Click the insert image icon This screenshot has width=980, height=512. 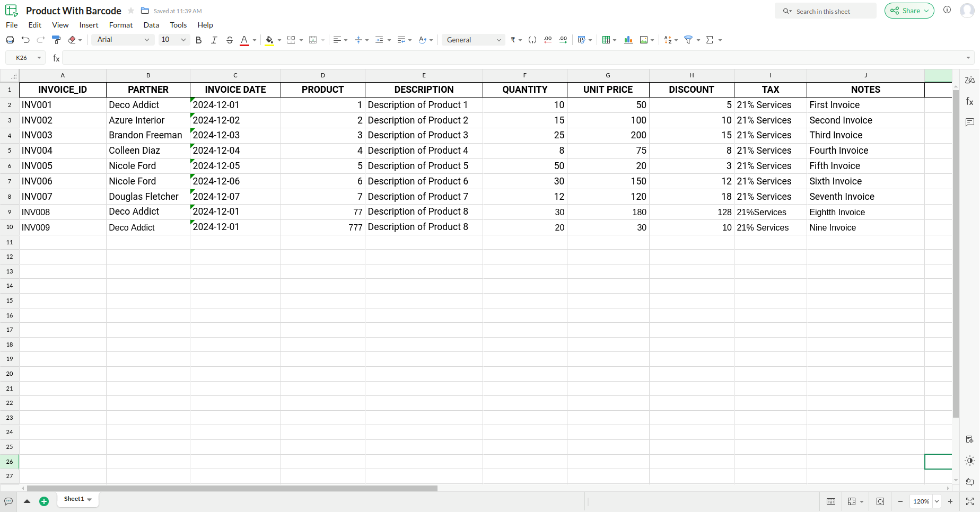tap(644, 40)
